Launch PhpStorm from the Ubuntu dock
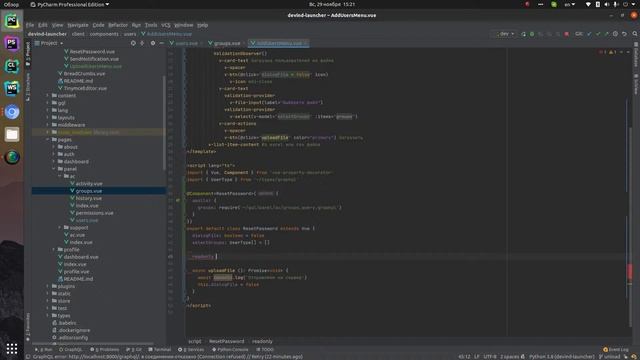 click(x=12, y=43)
